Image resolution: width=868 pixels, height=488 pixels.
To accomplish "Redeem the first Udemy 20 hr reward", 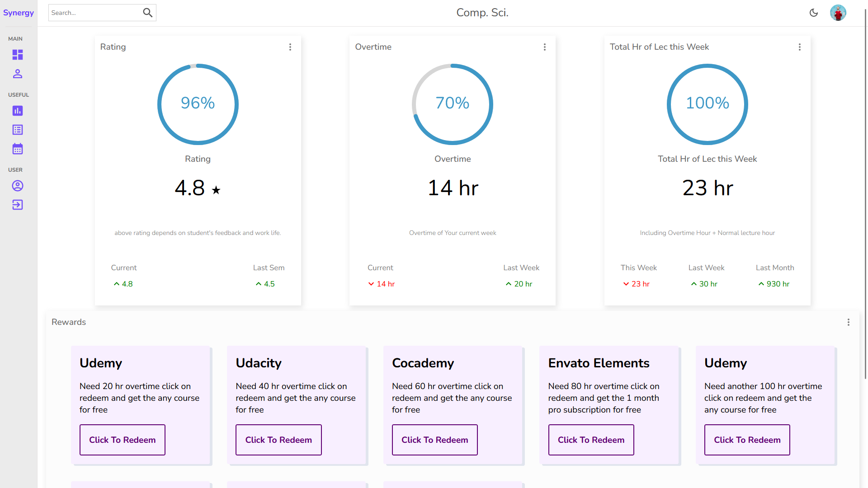I will pyautogui.click(x=123, y=440).
